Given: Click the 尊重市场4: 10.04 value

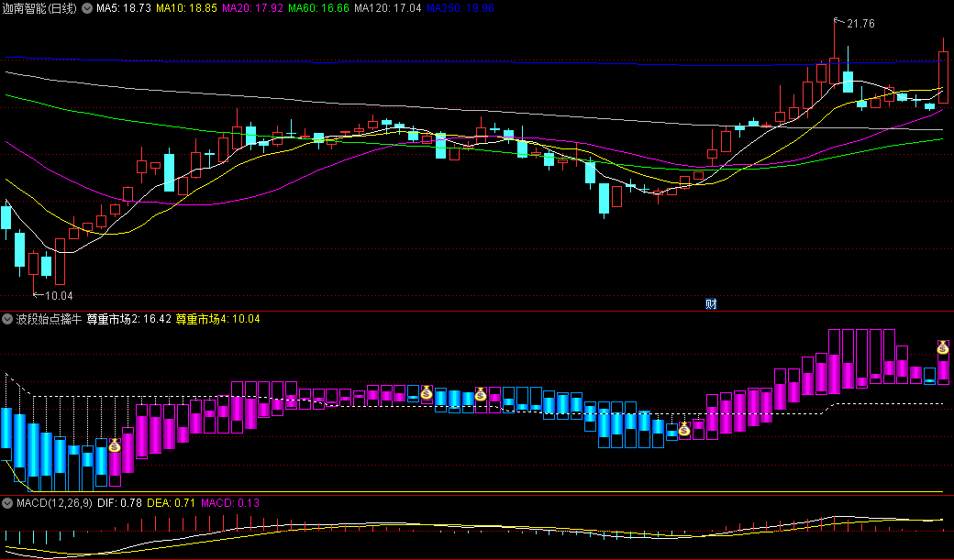Looking at the screenshot, I should tap(217, 319).
